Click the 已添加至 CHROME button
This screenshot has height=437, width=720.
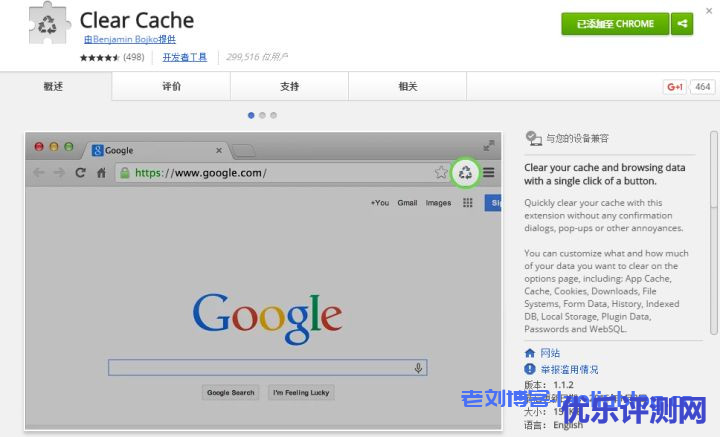615,24
